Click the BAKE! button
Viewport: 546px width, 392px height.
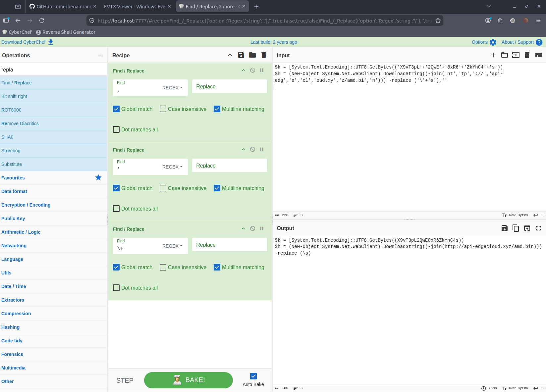189,380
